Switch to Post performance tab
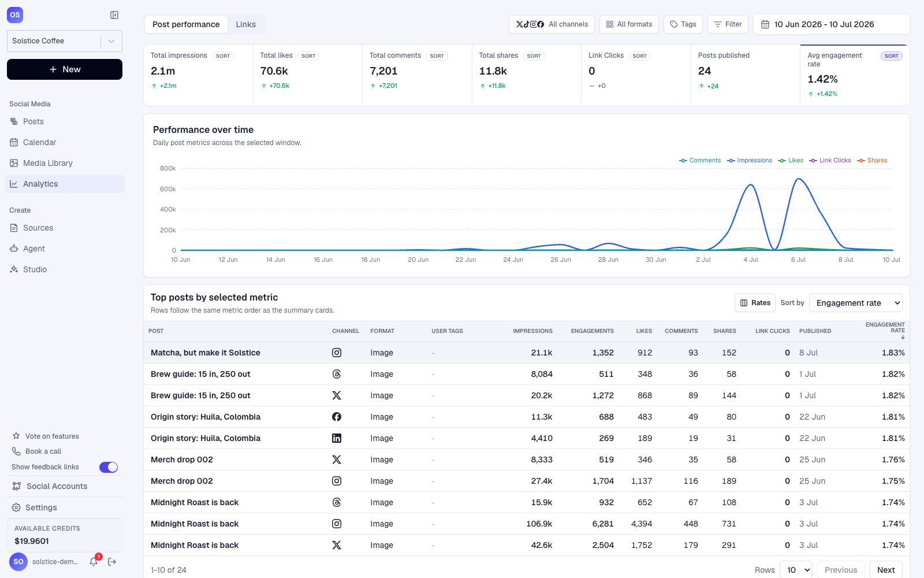 [x=186, y=24]
